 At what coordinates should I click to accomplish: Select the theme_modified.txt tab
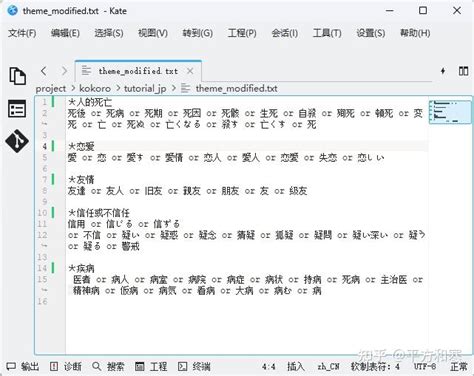(138, 71)
